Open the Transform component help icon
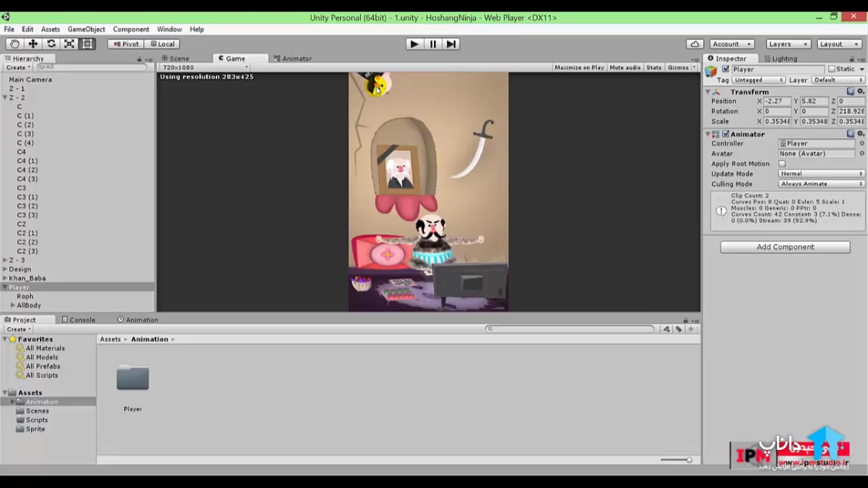This screenshot has width=868, height=488. click(850, 91)
